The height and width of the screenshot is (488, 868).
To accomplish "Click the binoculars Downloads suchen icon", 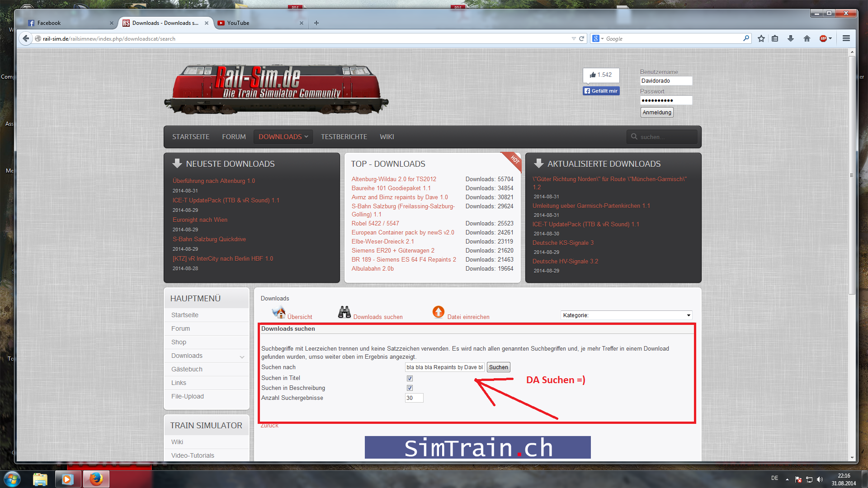I will [344, 312].
